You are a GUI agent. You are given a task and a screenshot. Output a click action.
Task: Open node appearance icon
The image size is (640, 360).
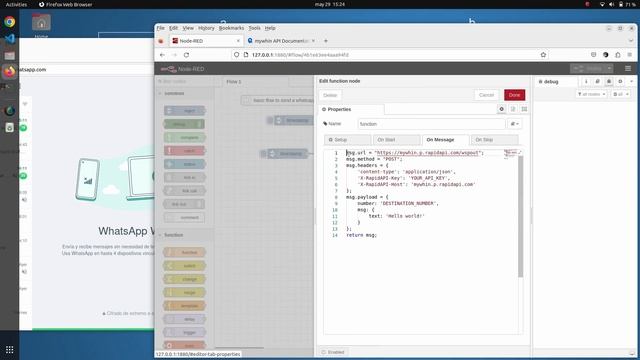click(x=524, y=109)
